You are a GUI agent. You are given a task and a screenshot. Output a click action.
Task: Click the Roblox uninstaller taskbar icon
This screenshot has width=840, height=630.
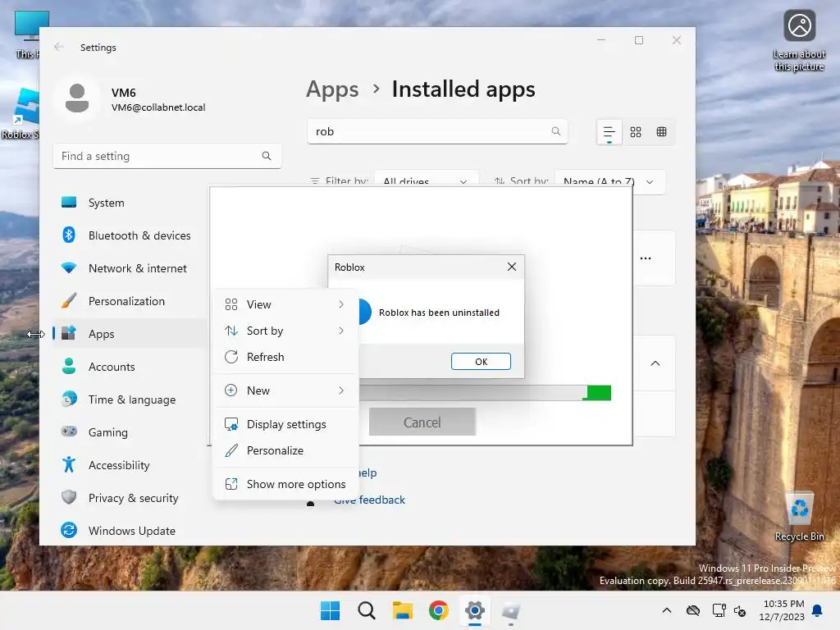511,610
